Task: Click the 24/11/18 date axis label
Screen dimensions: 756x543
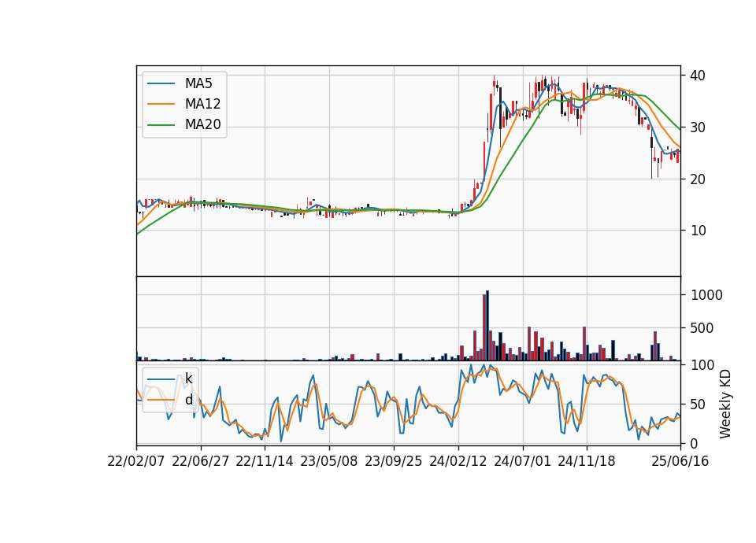Action: coord(586,461)
